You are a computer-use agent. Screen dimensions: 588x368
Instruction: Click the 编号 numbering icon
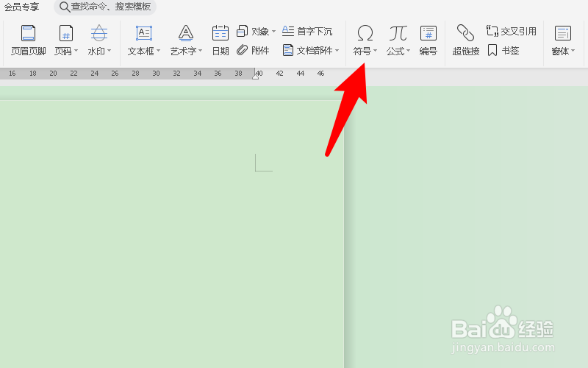click(429, 33)
